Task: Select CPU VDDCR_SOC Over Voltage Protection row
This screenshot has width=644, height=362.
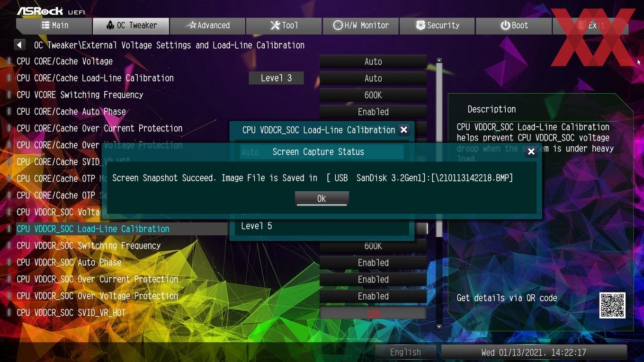Action: click(x=98, y=296)
